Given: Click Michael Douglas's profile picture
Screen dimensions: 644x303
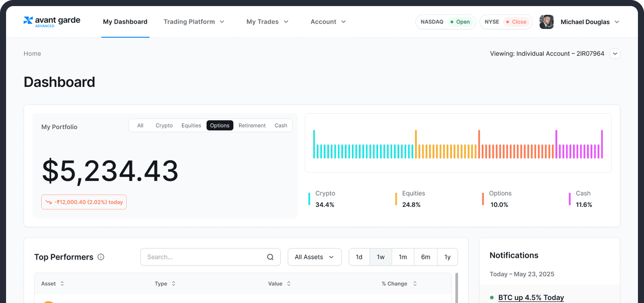Looking at the screenshot, I should pyautogui.click(x=547, y=22).
